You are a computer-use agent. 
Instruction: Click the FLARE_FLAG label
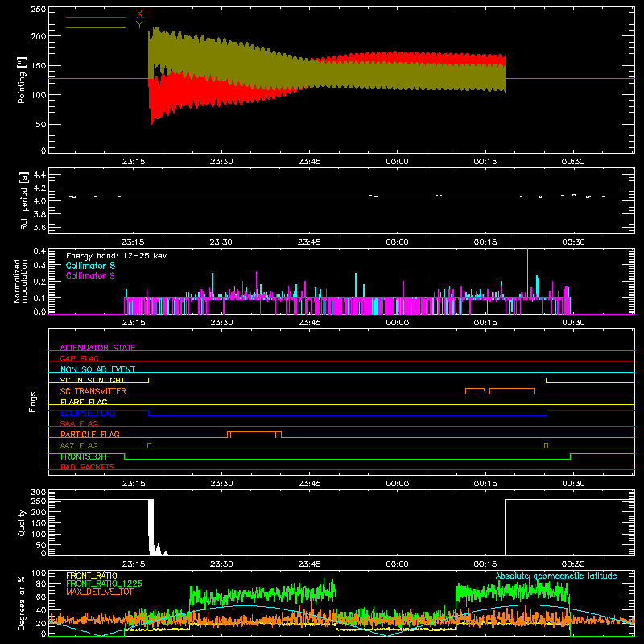(x=84, y=402)
